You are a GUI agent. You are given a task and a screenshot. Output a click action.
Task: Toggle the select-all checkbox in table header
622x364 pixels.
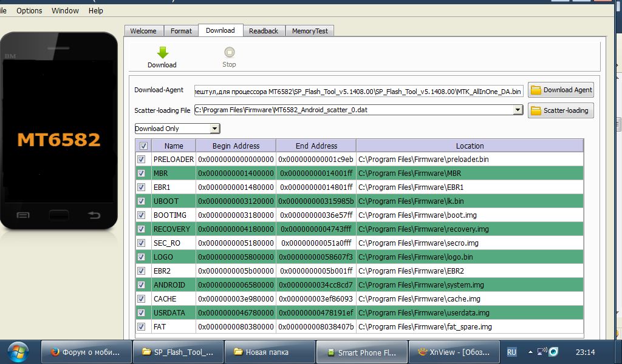[143, 146]
